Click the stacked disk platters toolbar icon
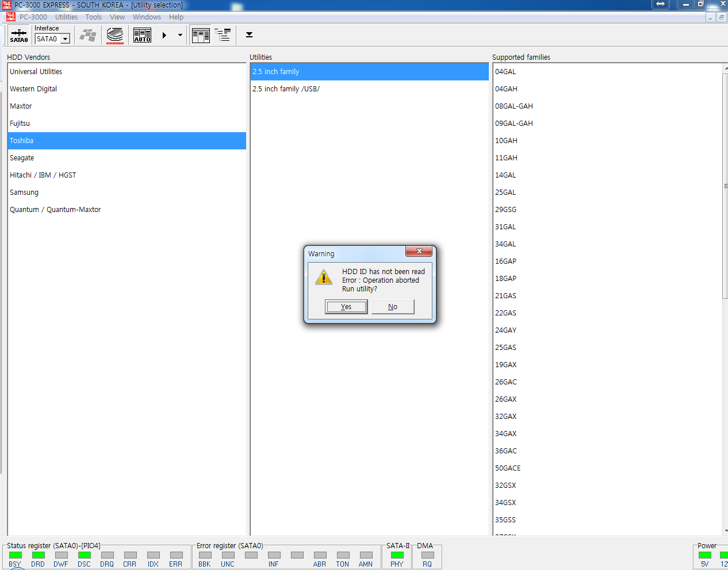This screenshot has width=728, height=570. click(x=115, y=36)
